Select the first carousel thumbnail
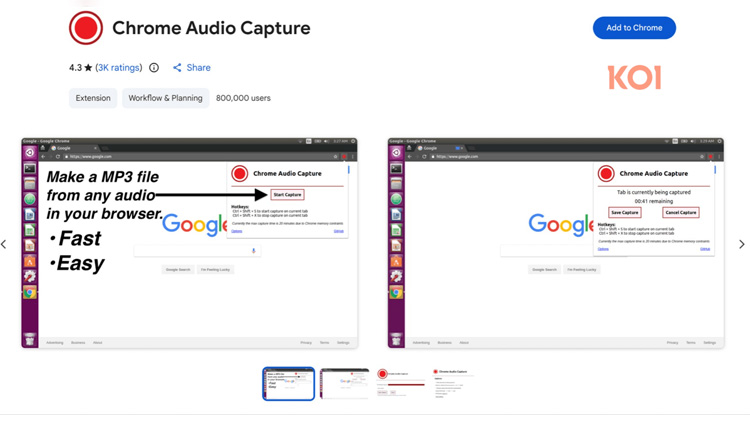This screenshot has width=750, height=422. 288,383
